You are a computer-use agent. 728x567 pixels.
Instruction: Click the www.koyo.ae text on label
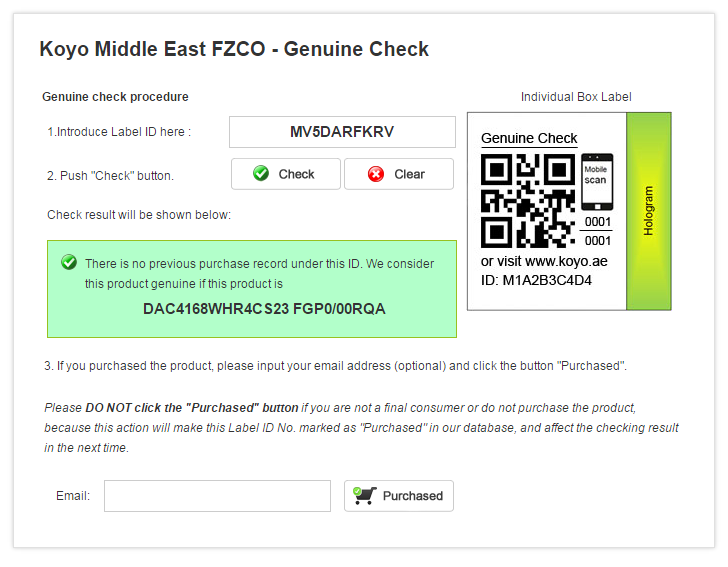click(566, 261)
